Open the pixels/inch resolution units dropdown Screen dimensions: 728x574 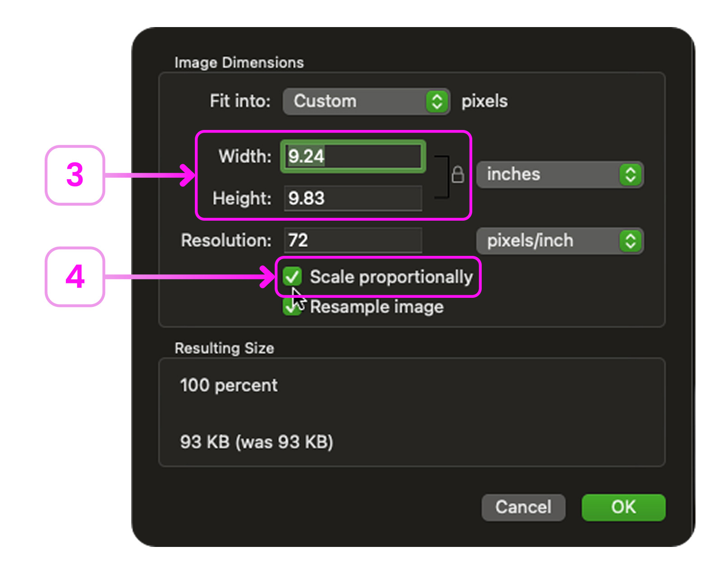(x=550, y=241)
